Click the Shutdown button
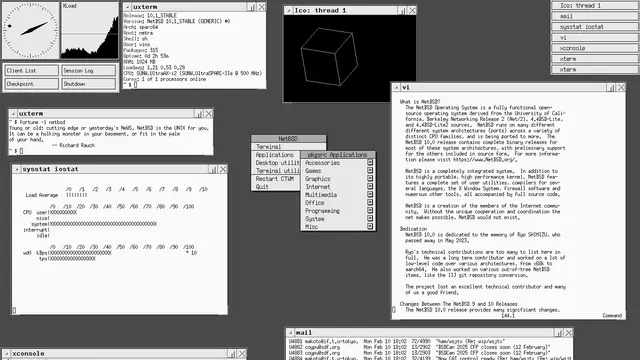The width and height of the screenshot is (640, 360). click(89, 84)
